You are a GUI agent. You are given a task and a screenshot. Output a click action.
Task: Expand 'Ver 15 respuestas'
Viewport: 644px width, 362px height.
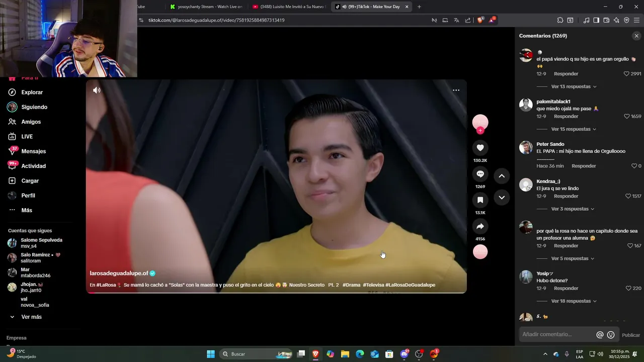(x=574, y=129)
